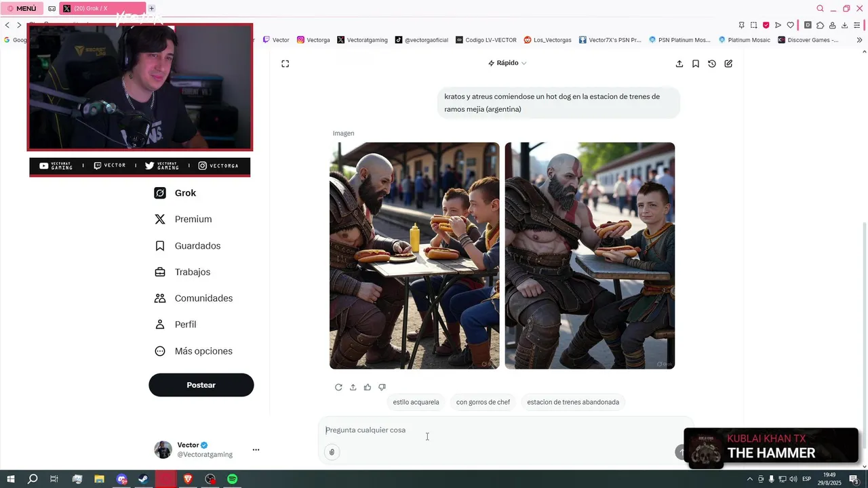
Task: Select 'estacion de trenes abandonada' suggestion
Action: point(573,402)
